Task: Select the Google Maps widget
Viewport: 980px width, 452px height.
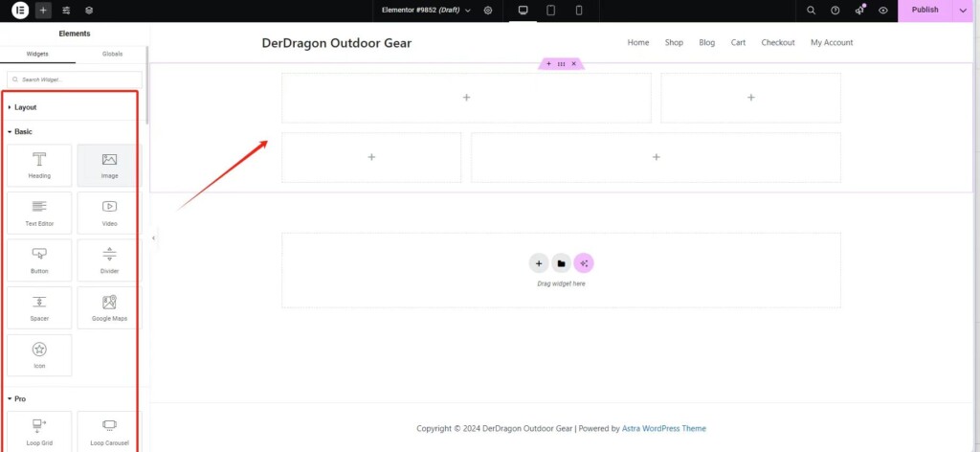Action: (x=109, y=308)
